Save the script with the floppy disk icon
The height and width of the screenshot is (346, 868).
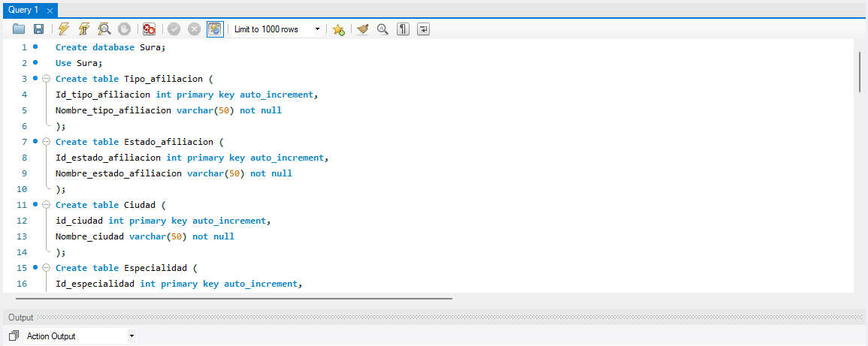pyautogui.click(x=38, y=29)
